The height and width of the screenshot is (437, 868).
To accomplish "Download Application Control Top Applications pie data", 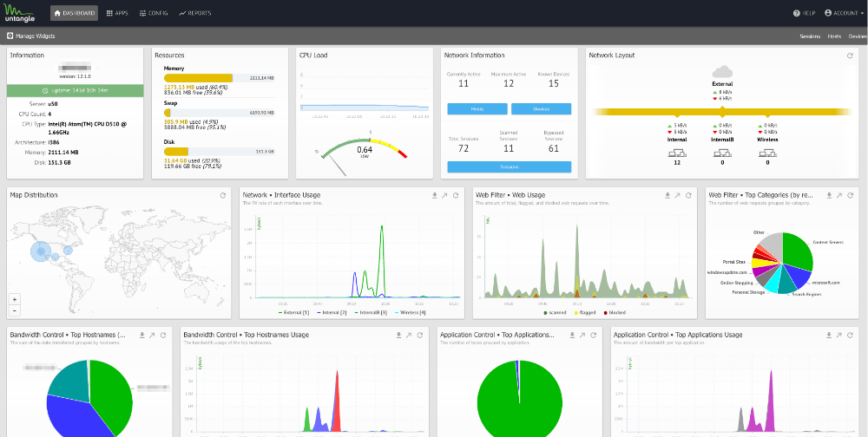I will pyautogui.click(x=572, y=335).
